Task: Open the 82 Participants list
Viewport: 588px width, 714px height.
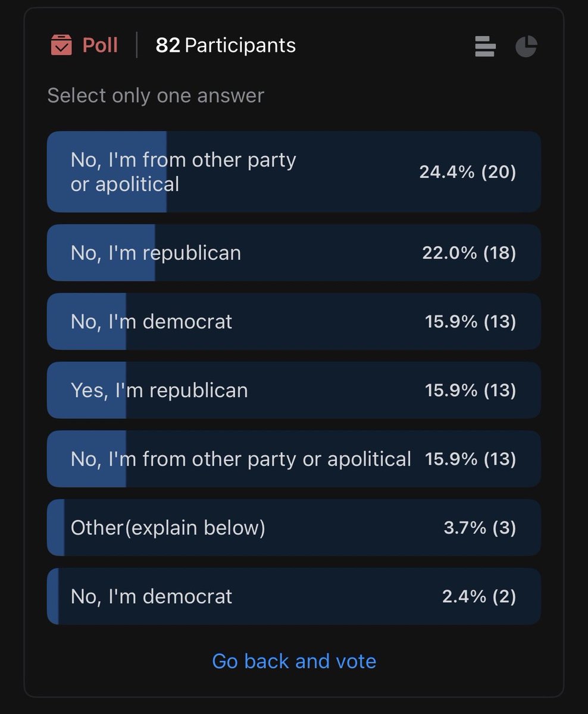Action: pos(226,45)
